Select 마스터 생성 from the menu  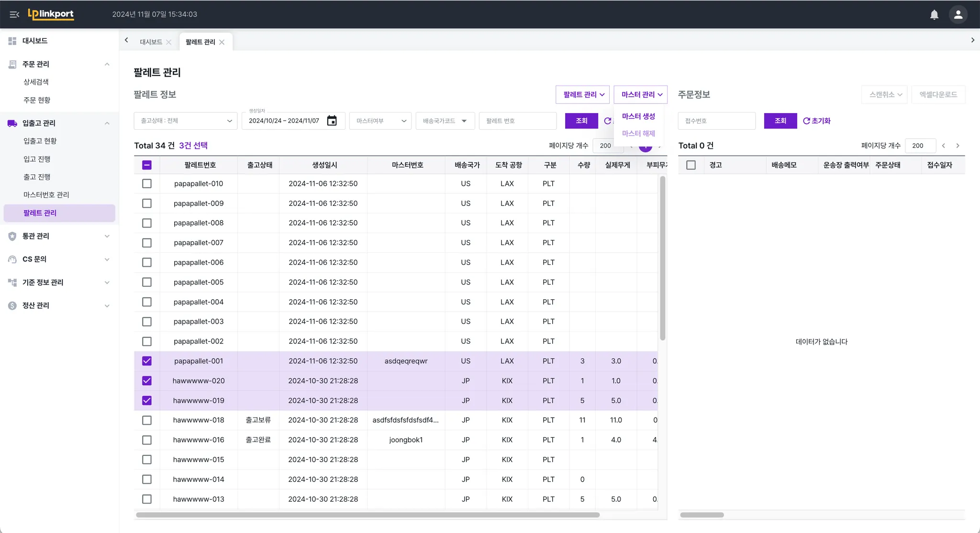(638, 116)
